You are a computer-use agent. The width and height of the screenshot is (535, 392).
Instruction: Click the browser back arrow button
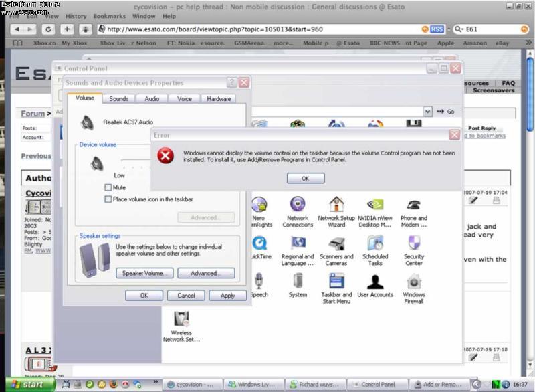tap(17, 29)
